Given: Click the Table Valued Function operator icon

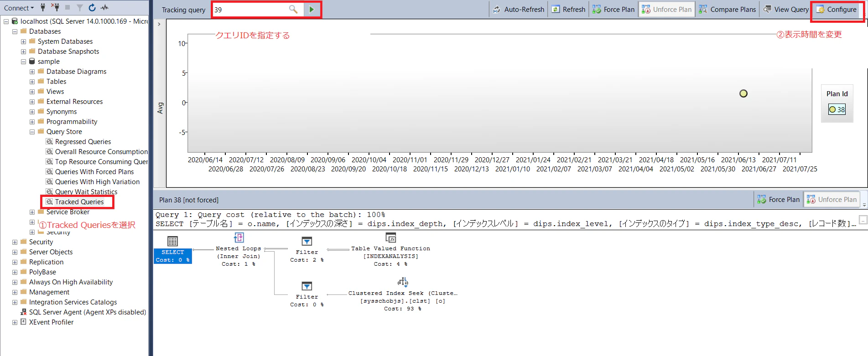Looking at the screenshot, I should (391, 237).
